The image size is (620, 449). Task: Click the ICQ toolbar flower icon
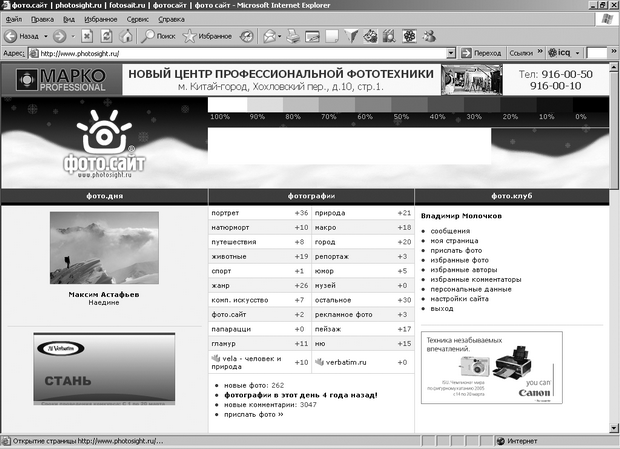(x=552, y=53)
